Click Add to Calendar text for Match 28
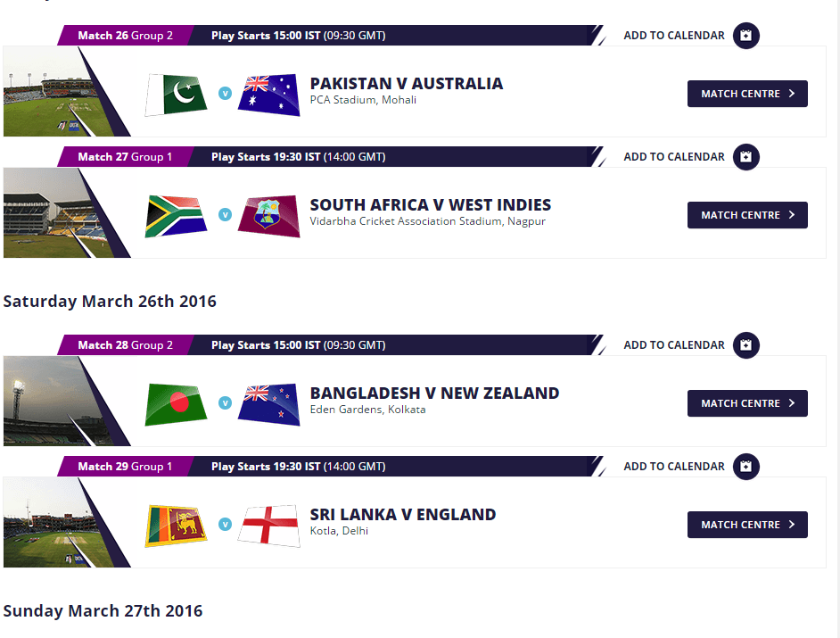Screen dimensions: 840x638 674,345
